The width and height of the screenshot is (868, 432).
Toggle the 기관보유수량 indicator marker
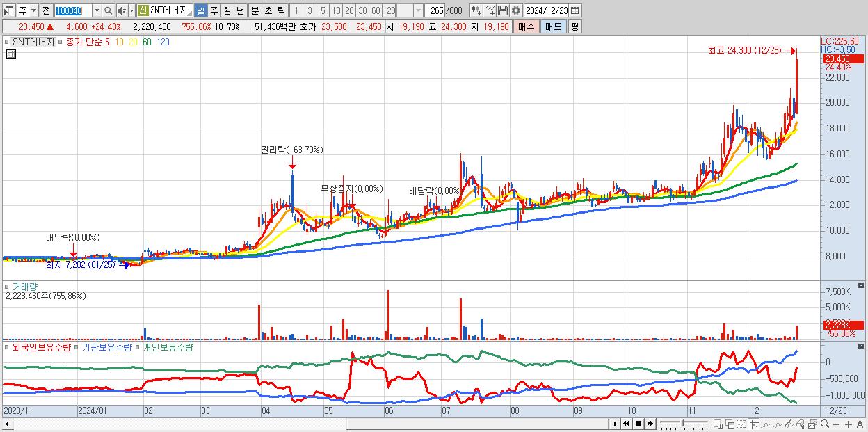(77, 346)
